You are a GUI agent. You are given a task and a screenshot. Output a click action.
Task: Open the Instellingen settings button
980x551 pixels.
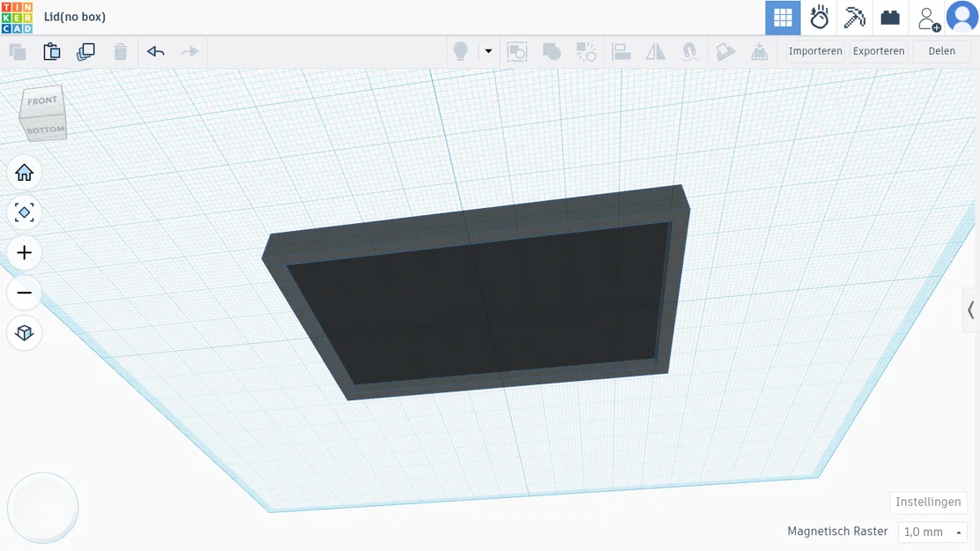pos(928,502)
